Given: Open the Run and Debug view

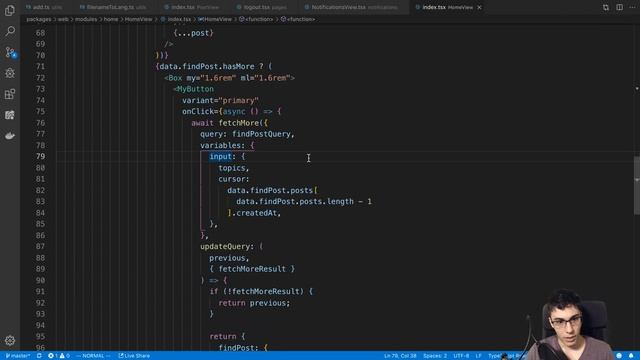Looking at the screenshot, I should [x=10, y=73].
